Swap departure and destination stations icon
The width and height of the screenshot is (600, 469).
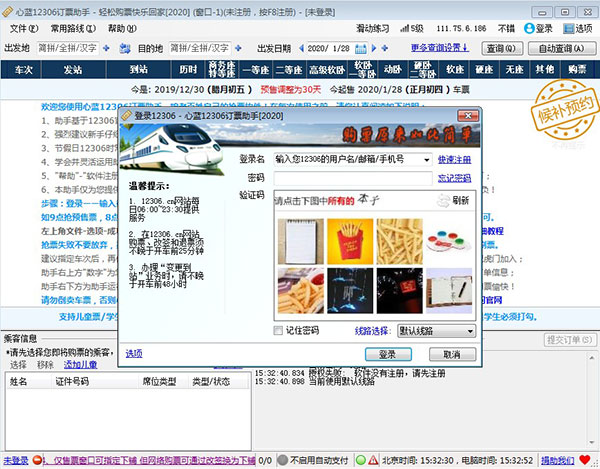(x=124, y=49)
